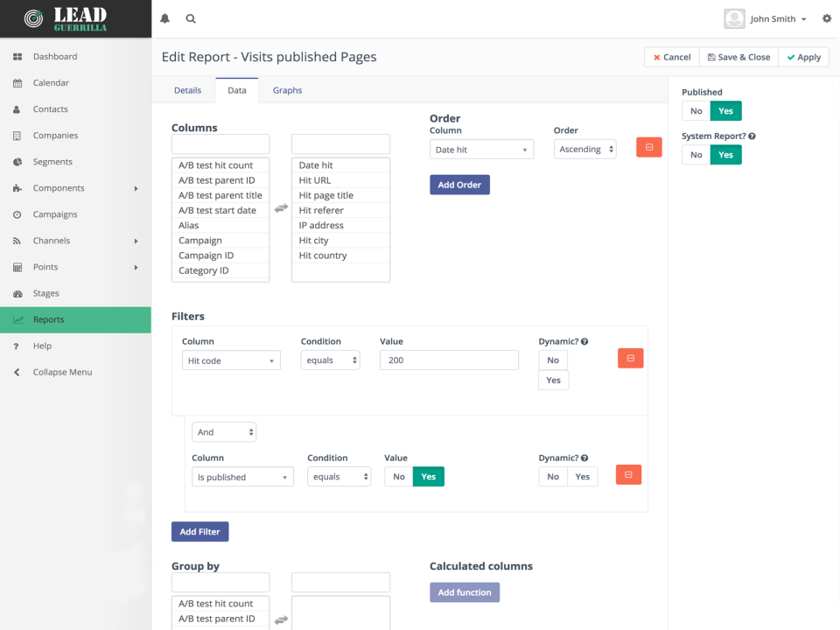Set System Report toggle to No
The image size is (840, 630).
point(696,155)
